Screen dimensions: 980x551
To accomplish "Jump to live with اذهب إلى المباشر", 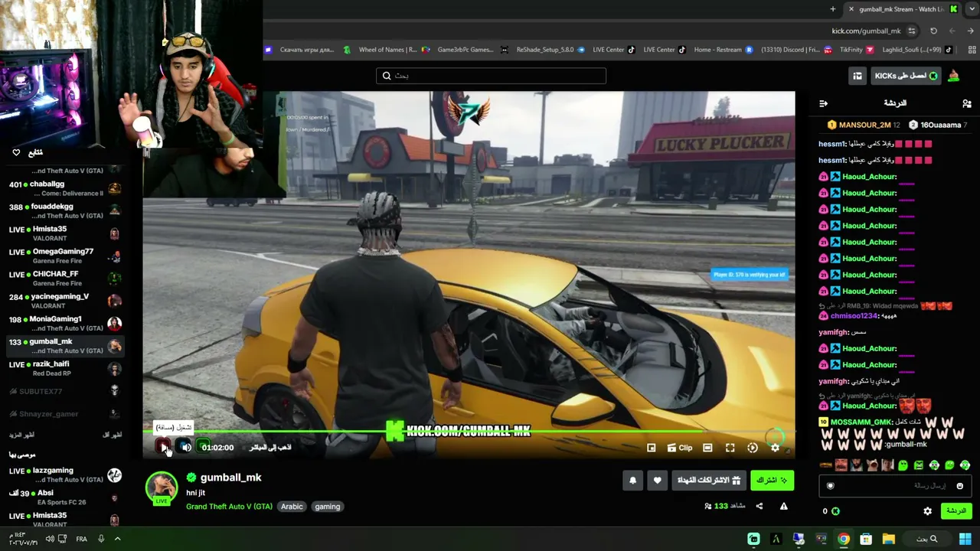I will click(x=270, y=447).
